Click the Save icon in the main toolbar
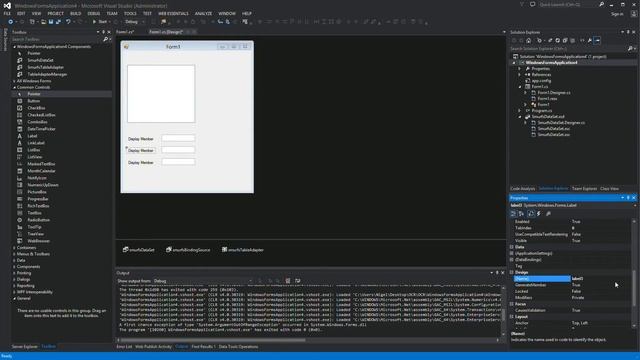 pyautogui.click(x=51, y=22)
